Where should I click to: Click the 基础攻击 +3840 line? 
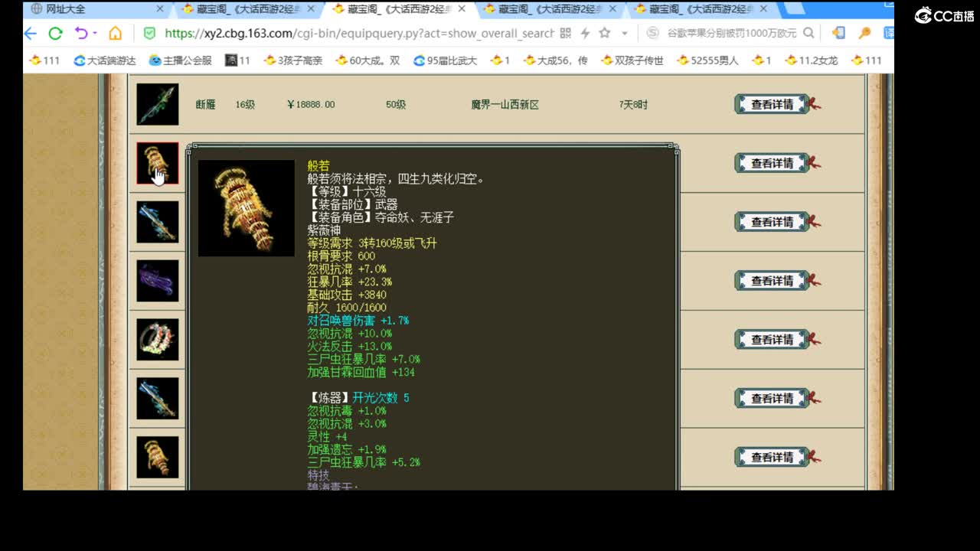(347, 295)
